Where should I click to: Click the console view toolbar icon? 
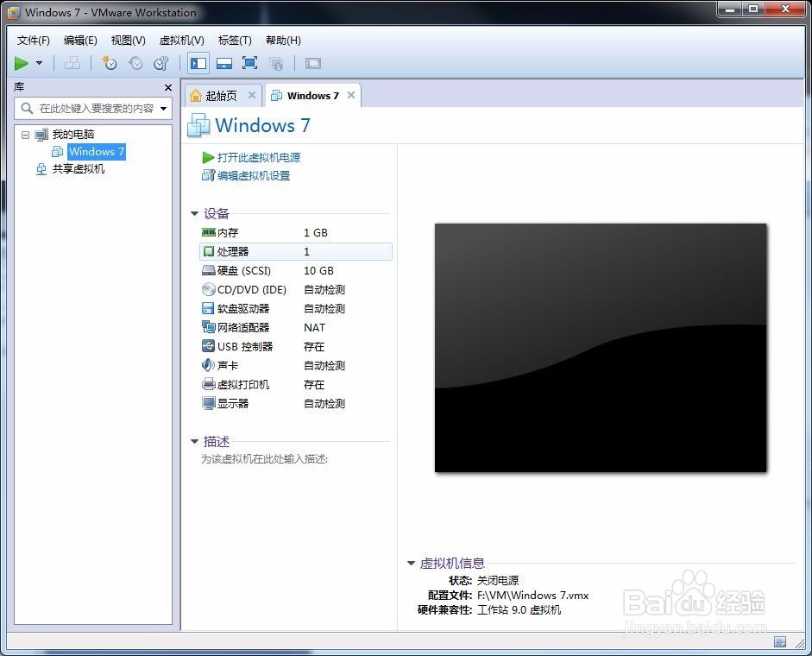[x=312, y=63]
